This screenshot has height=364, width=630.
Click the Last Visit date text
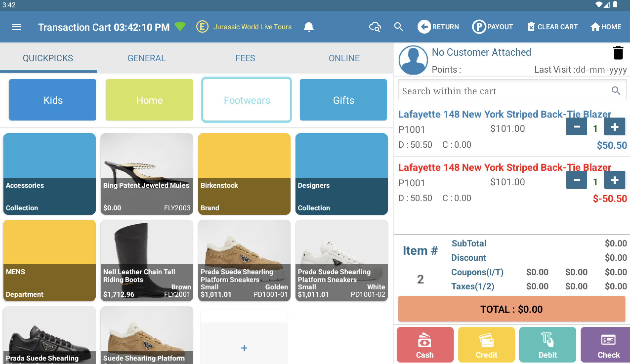(x=580, y=69)
